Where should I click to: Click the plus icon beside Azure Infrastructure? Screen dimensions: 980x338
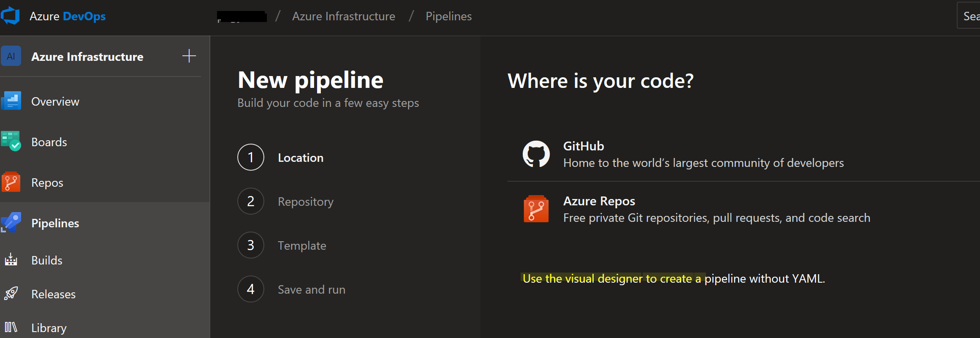click(189, 56)
